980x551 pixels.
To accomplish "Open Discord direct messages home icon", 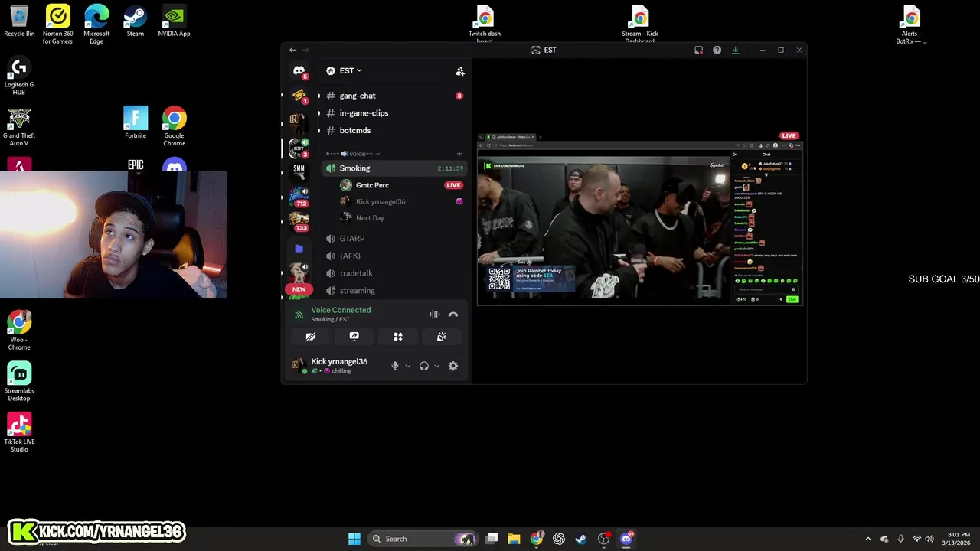I will point(299,71).
